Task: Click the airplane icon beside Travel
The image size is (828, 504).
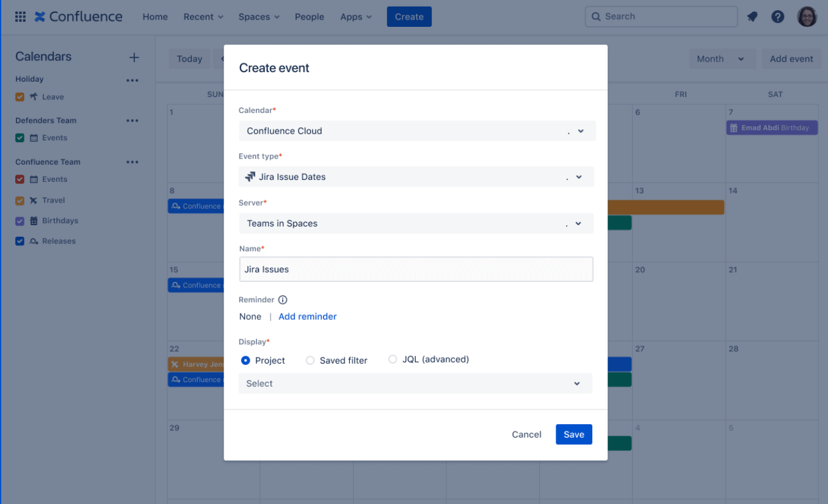Action: [x=34, y=200]
